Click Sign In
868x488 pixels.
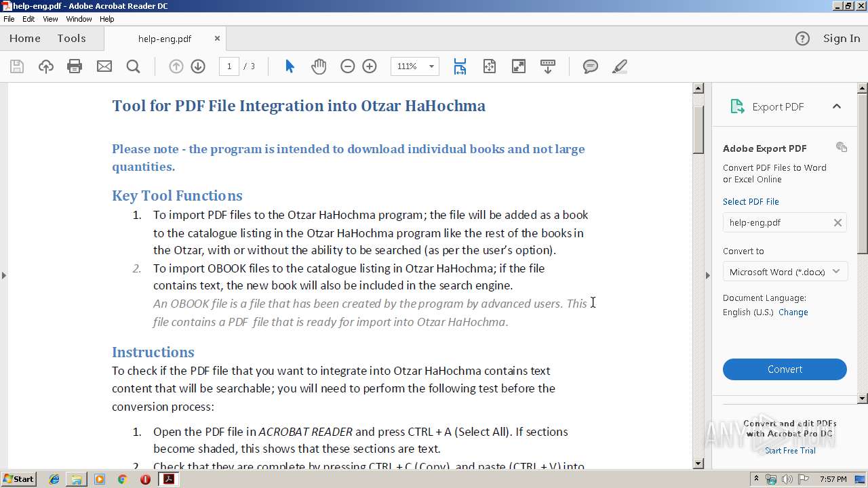pyautogui.click(x=842, y=39)
